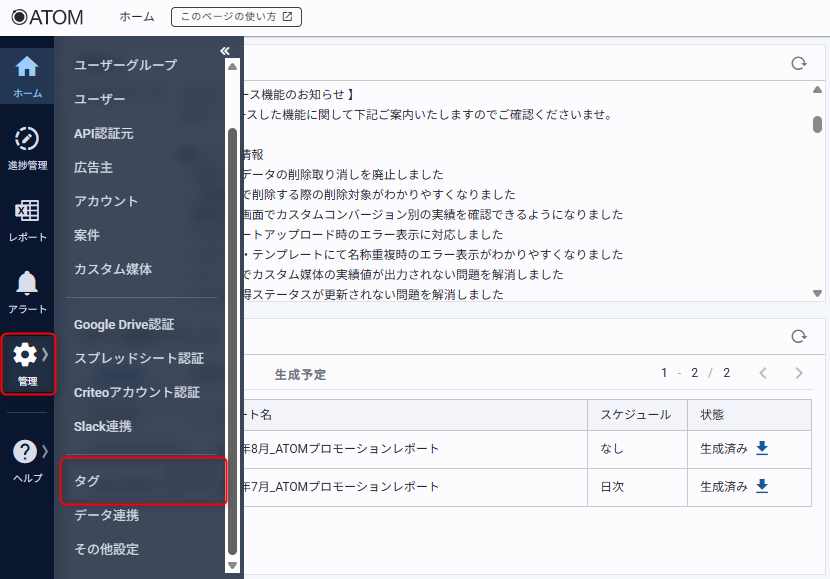
Task: Click the announcements panel scrollbar down arrow
Action: [817, 293]
